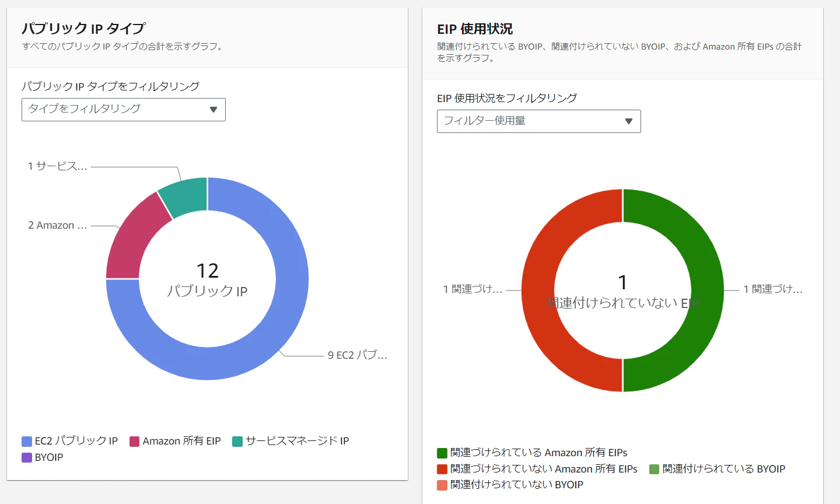Toggle サービスマネージド IP legend label

pos(297,441)
